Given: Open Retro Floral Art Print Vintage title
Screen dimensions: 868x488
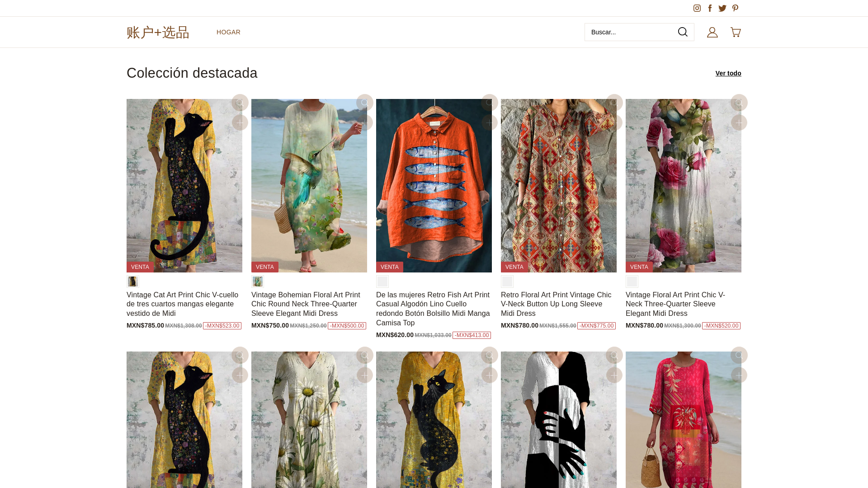Looking at the screenshot, I should 556,304.
